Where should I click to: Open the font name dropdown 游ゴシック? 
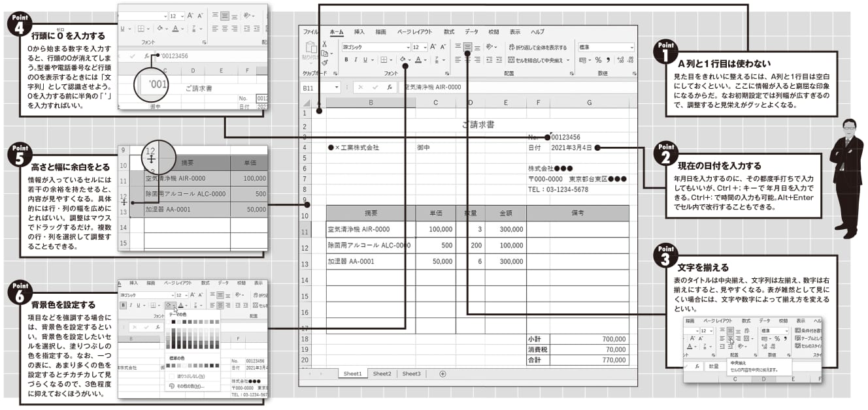(409, 48)
